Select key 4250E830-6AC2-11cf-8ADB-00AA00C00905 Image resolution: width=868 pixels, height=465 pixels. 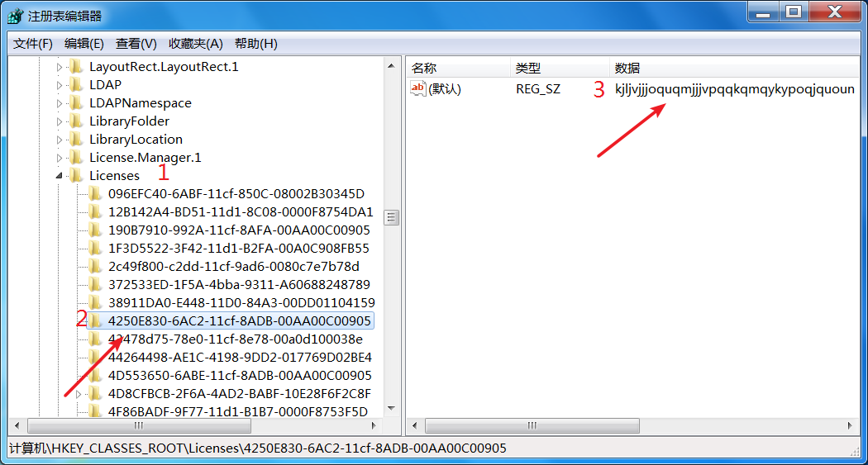tap(239, 321)
